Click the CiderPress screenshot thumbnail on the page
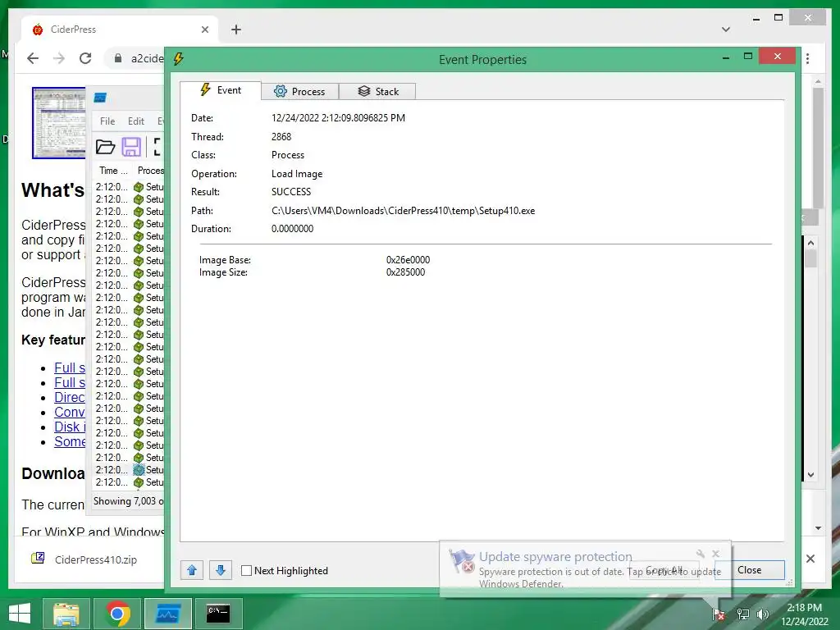 pyautogui.click(x=59, y=123)
